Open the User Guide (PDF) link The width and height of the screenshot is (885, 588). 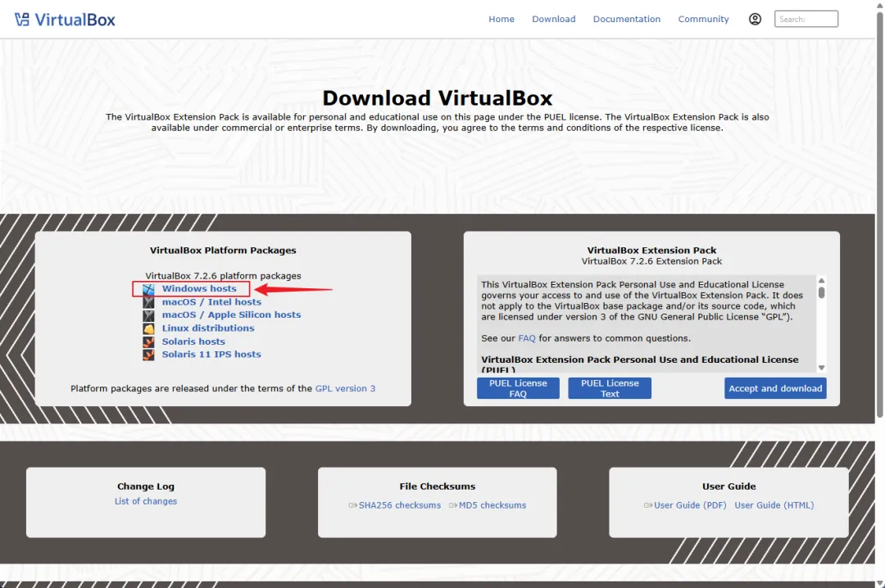point(690,505)
